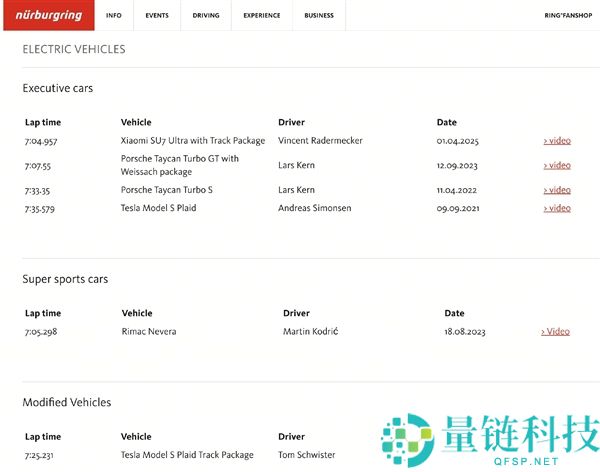Select Lars Kern in Taycan Turbo S row
The image size is (600, 472).
pos(297,190)
